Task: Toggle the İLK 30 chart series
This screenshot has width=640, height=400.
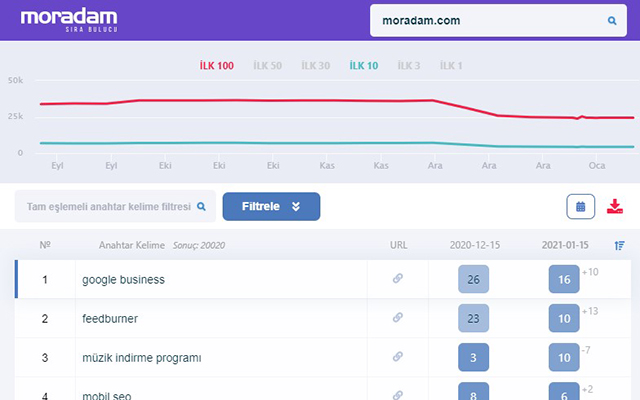Action: pos(316,66)
